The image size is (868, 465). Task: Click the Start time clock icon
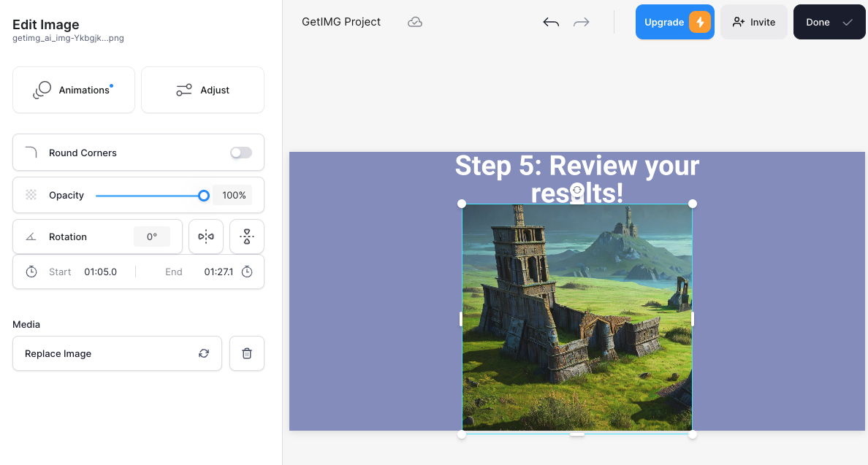(x=31, y=272)
